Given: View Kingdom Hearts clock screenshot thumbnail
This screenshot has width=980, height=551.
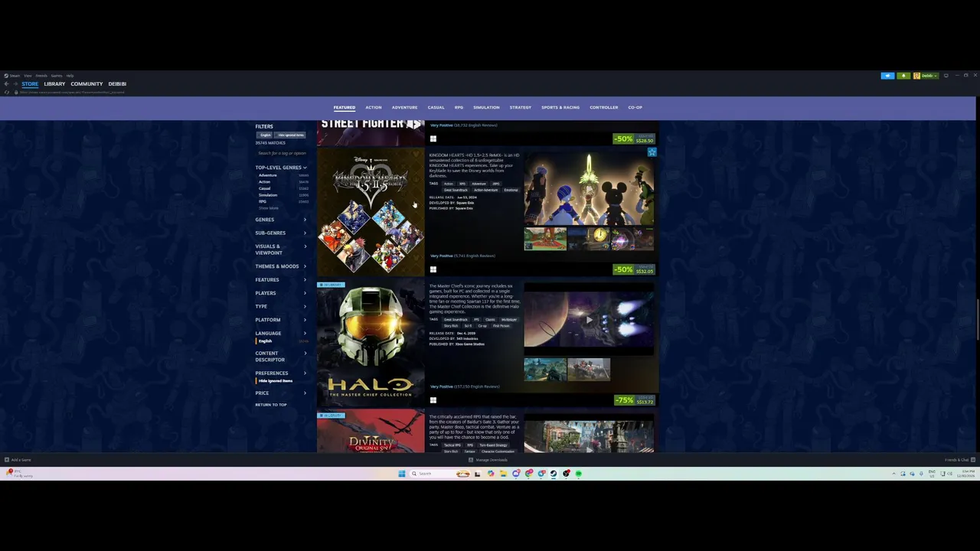Looking at the screenshot, I should (589, 239).
